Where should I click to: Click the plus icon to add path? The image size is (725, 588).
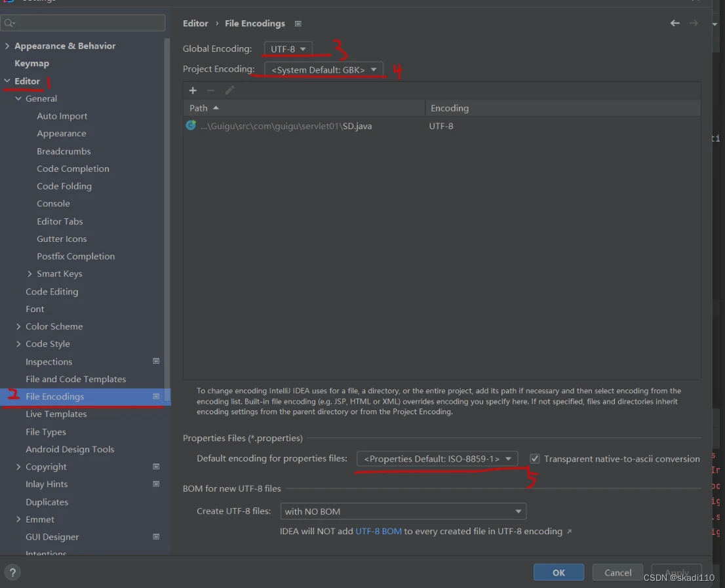click(x=193, y=90)
